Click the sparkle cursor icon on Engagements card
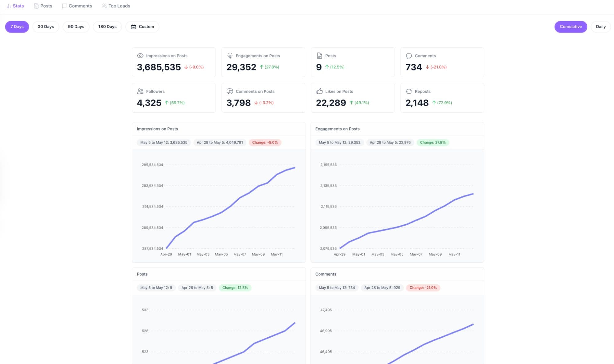Screen dimensions: 614x364 click(230, 56)
